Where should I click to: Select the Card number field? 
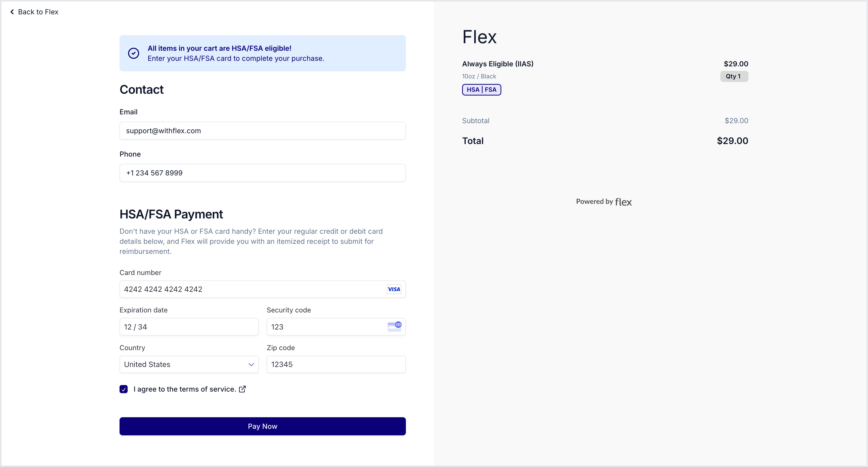[x=262, y=289]
